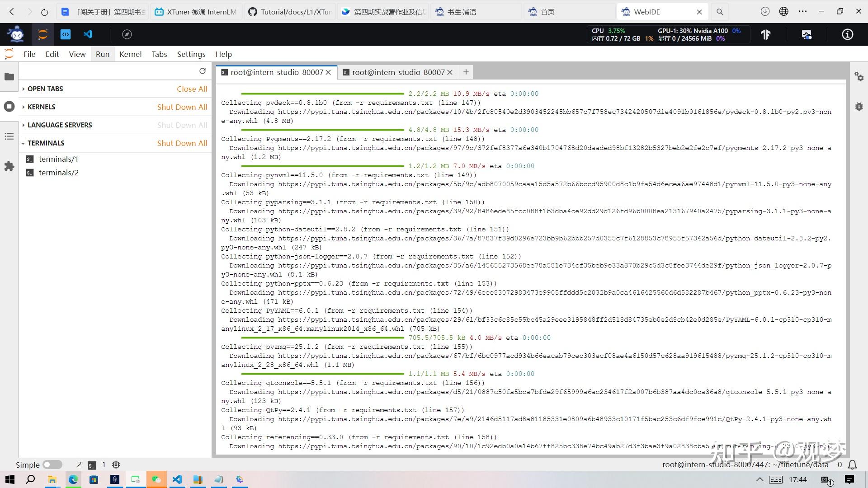Open the Run menu
The height and width of the screenshot is (488, 868).
(x=103, y=54)
